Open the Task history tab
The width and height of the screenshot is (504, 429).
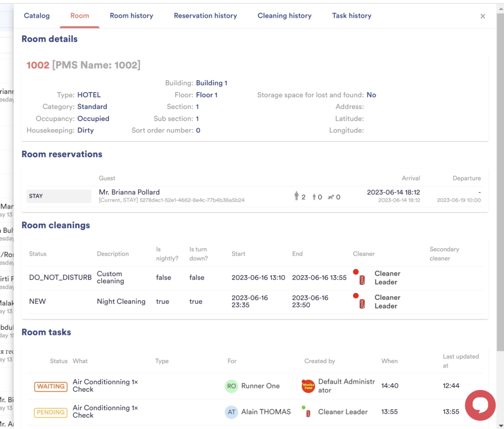coord(351,16)
